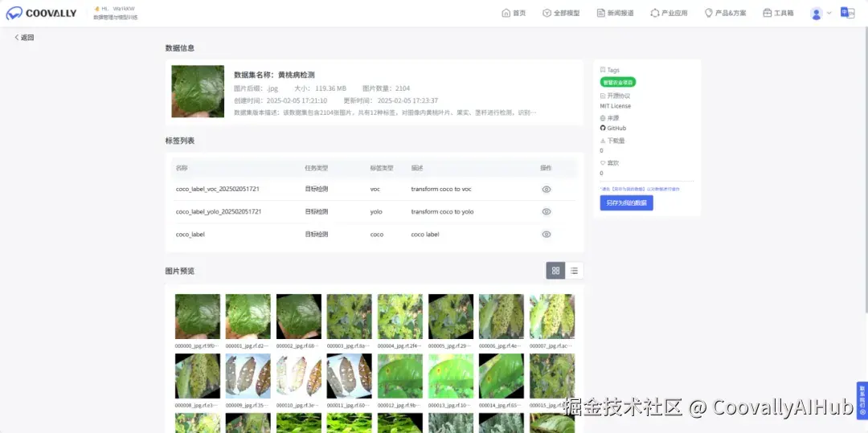868x433 pixels.
Task: Open the 首页 home menu
Action: (513, 13)
